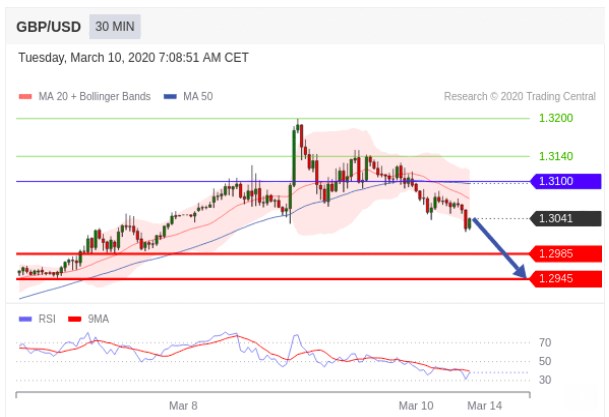The height and width of the screenshot is (417, 609).
Task: Click the 1.3200 resistance level value
Action: (x=555, y=118)
